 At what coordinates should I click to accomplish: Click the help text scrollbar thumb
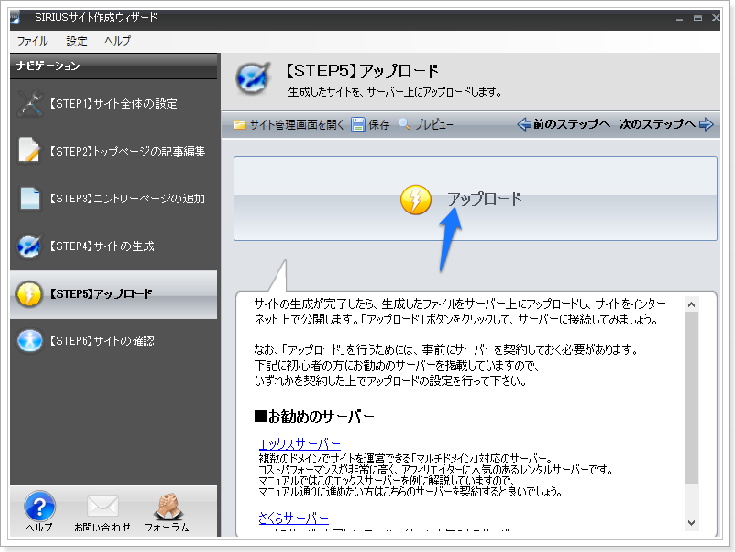pyautogui.click(x=691, y=398)
